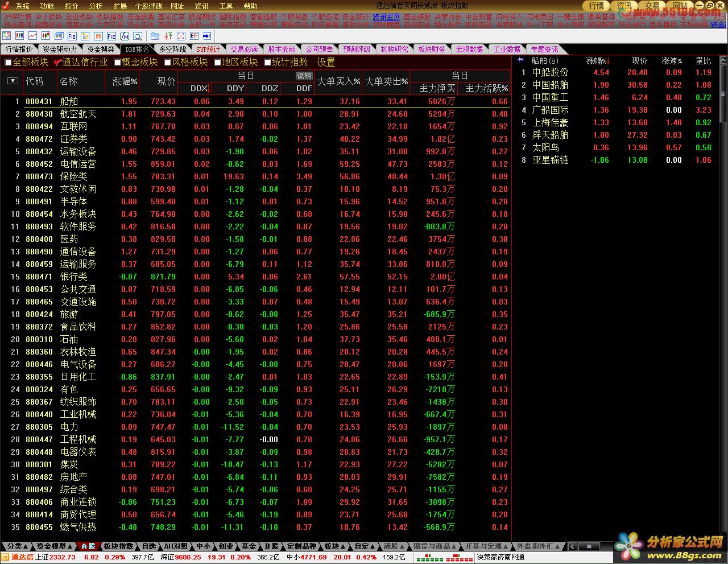728x564 pixels.
Task: Click the Fiz toolbar icon
Action: [111, 36]
